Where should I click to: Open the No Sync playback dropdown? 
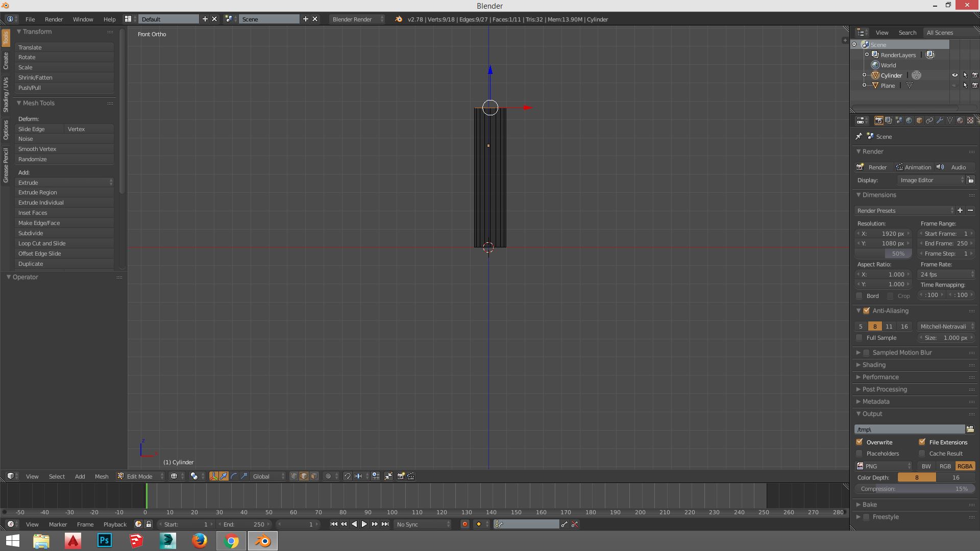423,524
